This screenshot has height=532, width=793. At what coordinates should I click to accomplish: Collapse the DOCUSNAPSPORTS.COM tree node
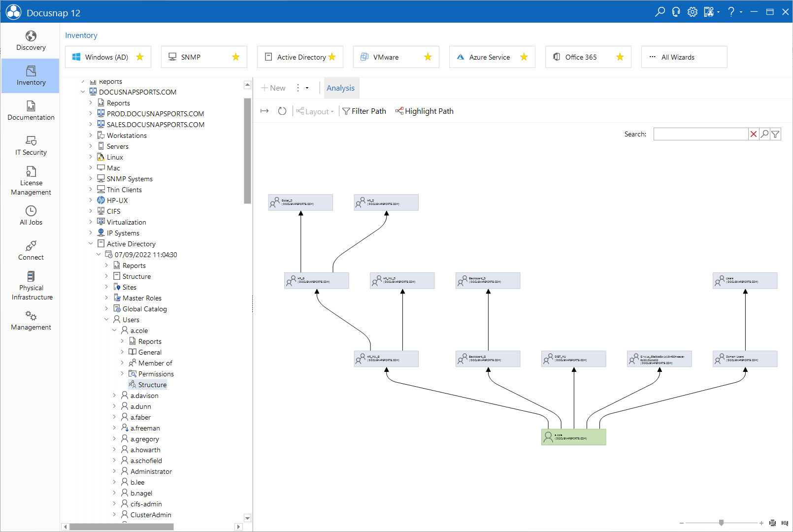pos(83,92)
